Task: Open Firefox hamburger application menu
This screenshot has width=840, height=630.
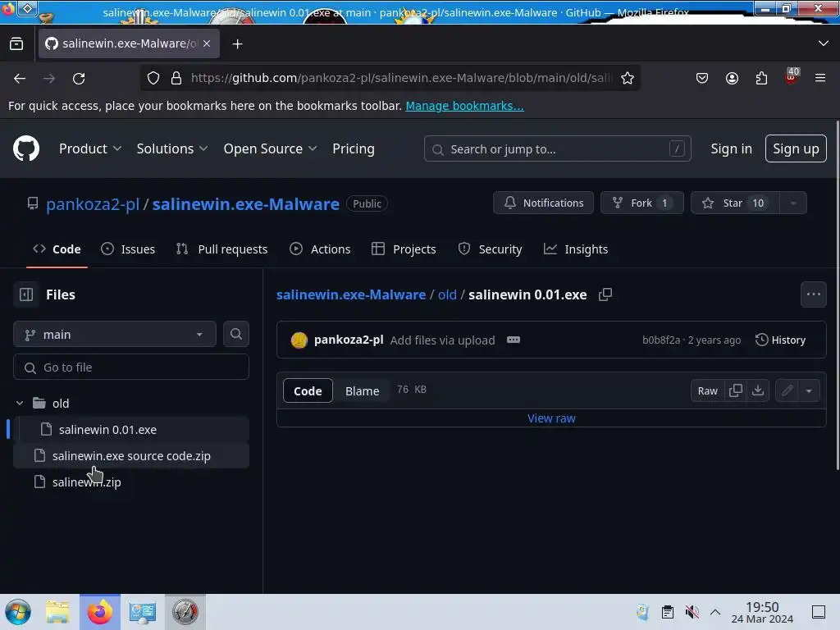Action: (x=820, y=78)
